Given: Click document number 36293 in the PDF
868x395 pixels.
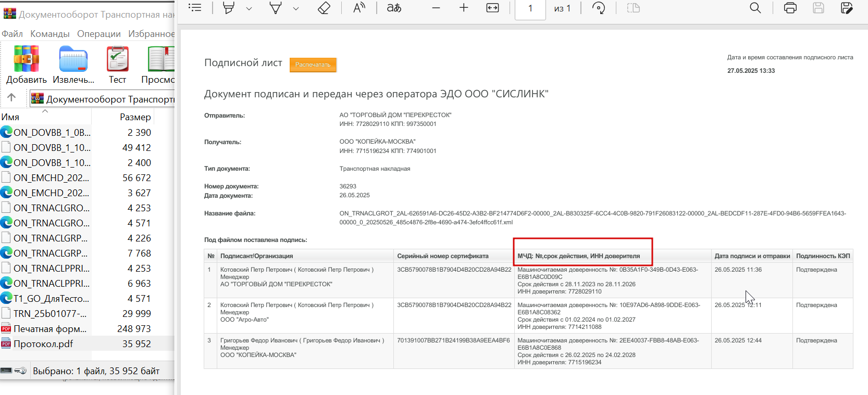Looking at the screenshot, I should 348,186.
